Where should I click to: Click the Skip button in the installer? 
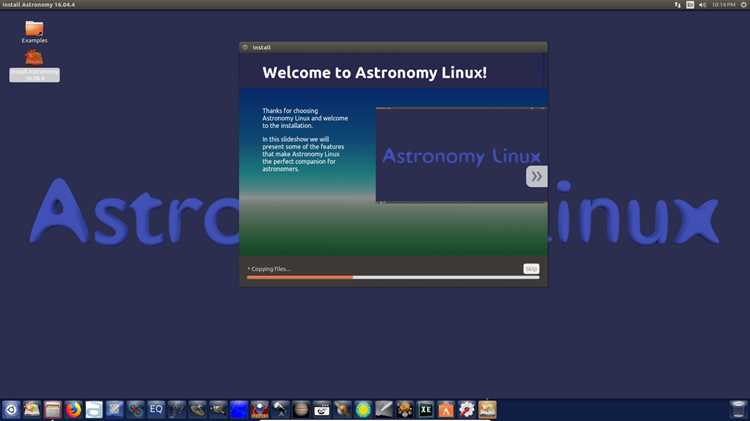[531, 269]
